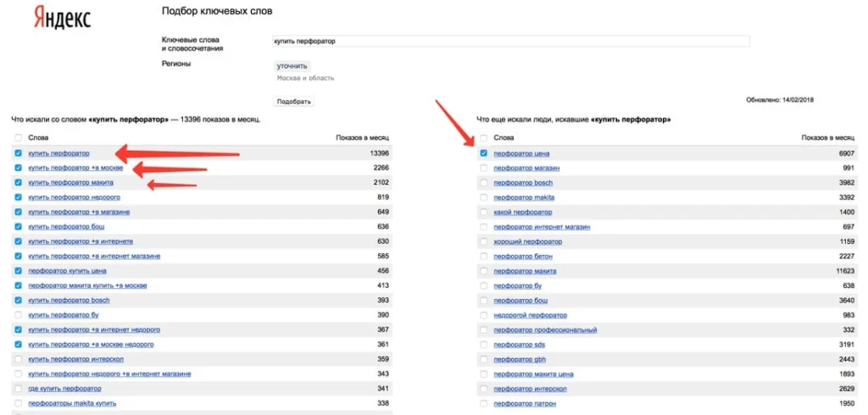Viewport: 868px width, 415px height.
Task: Uncheck checkbox for 'купить перфоратор бош'
Action: click(x=19, y=227)
